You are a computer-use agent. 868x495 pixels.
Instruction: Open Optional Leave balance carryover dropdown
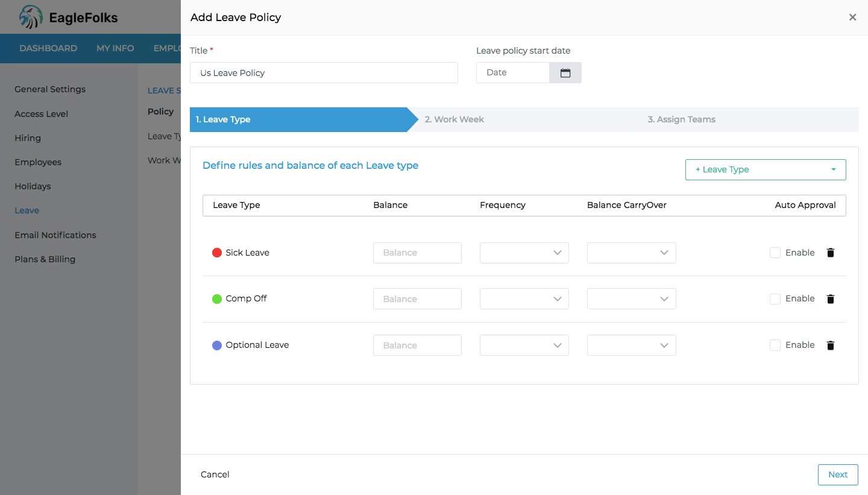coord(632,345)
